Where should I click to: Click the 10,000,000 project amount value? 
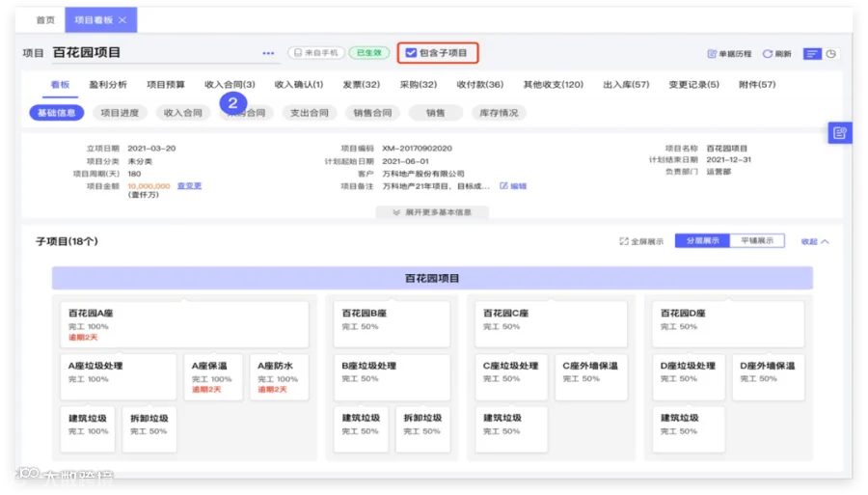pyautogui.click(x=149, y=186)
